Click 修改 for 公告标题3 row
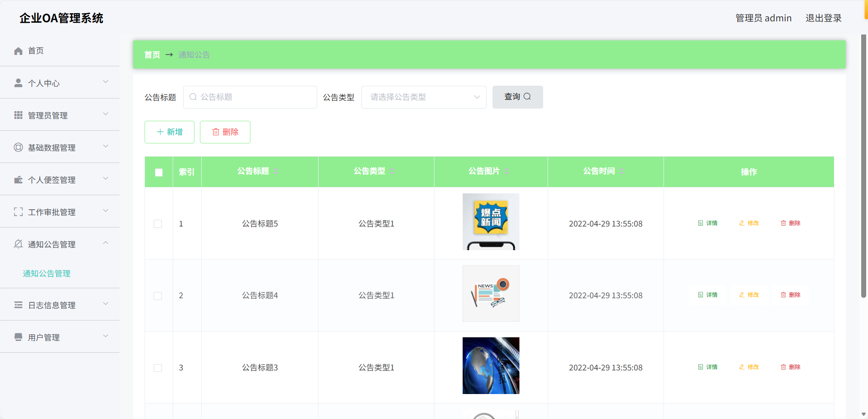Screen dimensions: 868x419 click(x=749, y=367)
